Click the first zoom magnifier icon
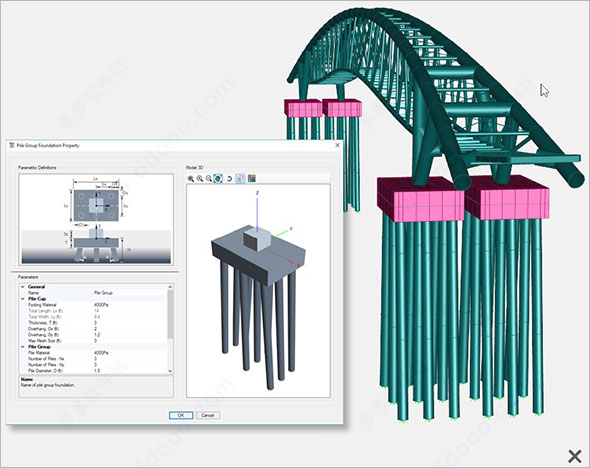Image resolution: width=590 pixels, height=468 pixels. [191, 179]
